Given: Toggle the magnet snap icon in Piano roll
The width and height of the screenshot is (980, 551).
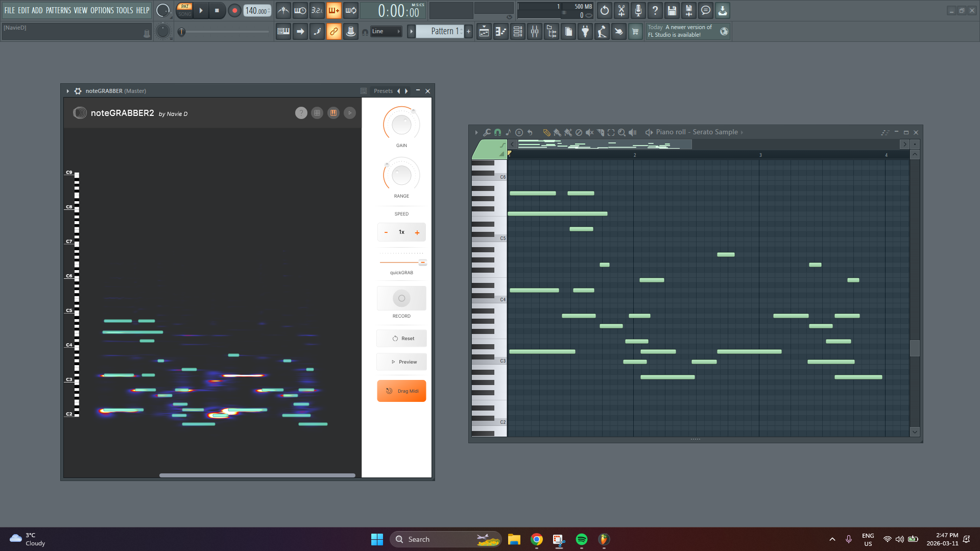Looking at the screenshot, I should point(497,132).
